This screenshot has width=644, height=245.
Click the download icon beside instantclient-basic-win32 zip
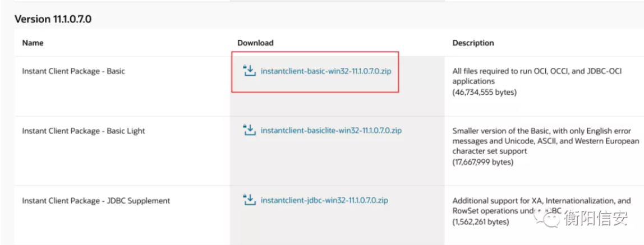point(249,71)
